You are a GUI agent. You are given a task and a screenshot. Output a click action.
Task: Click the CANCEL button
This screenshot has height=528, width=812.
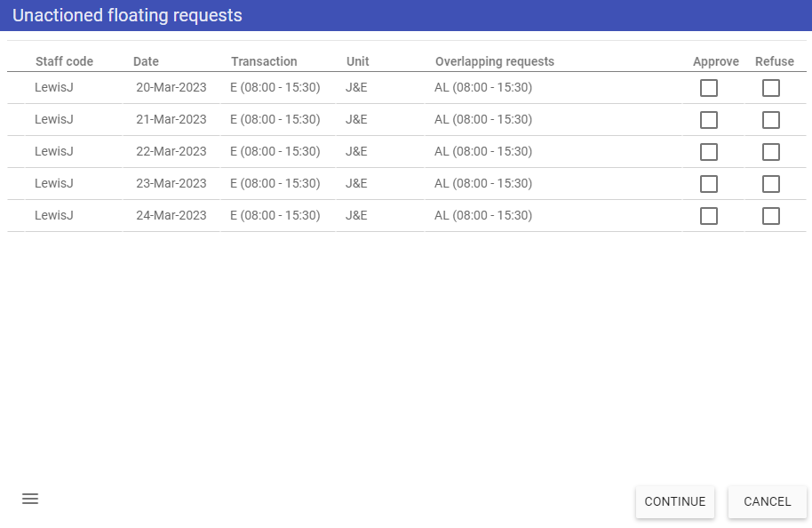tap(767, 501)
